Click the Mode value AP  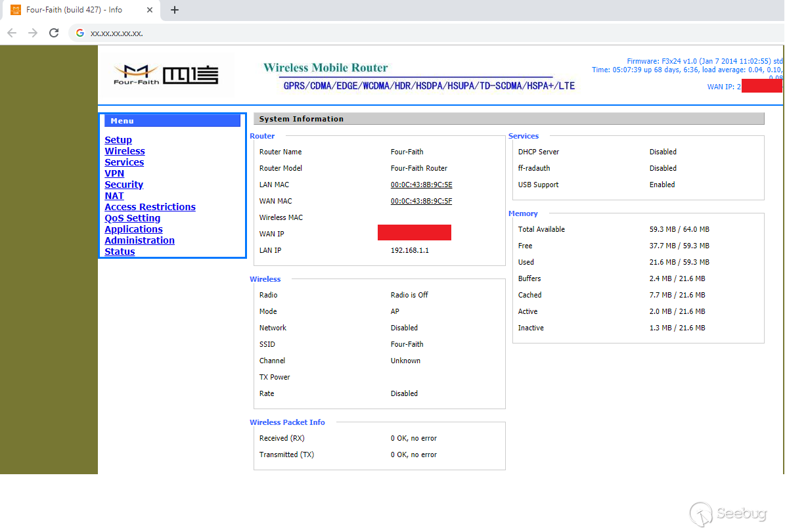point(395,311)
